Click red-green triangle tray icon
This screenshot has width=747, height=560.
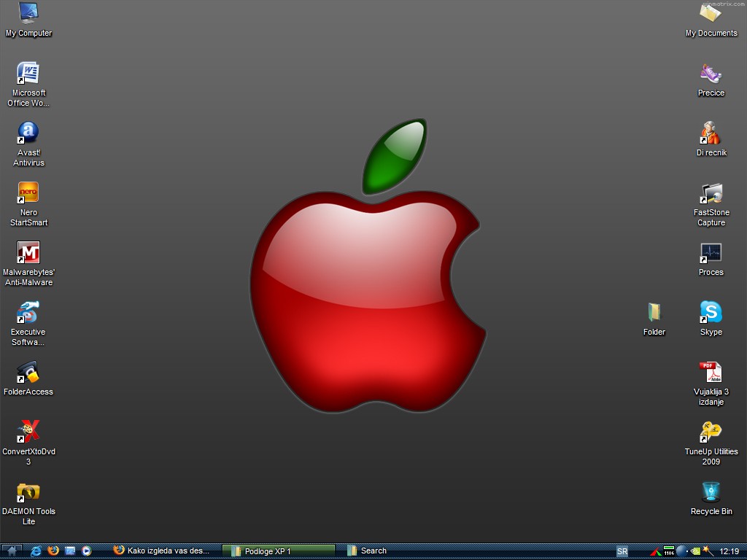[x=656, y=552]
